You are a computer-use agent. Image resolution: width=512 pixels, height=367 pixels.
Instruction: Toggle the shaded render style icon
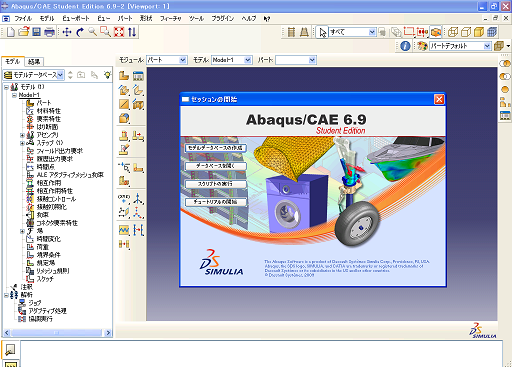pyautogui.click(x=479, y=32)
